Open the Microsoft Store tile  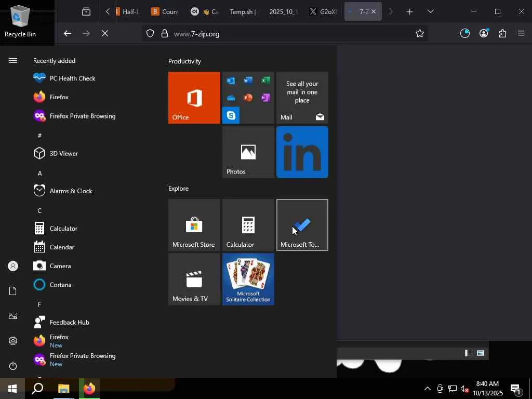coord(194,225)
